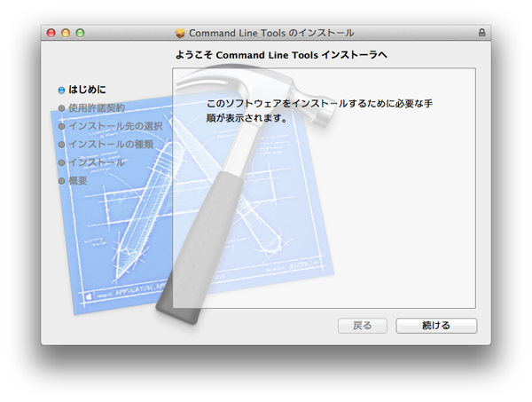Click window title Command Line Tools のインストール
The height and width of the screenshot is (402, 532).
(x=271, y=33)
